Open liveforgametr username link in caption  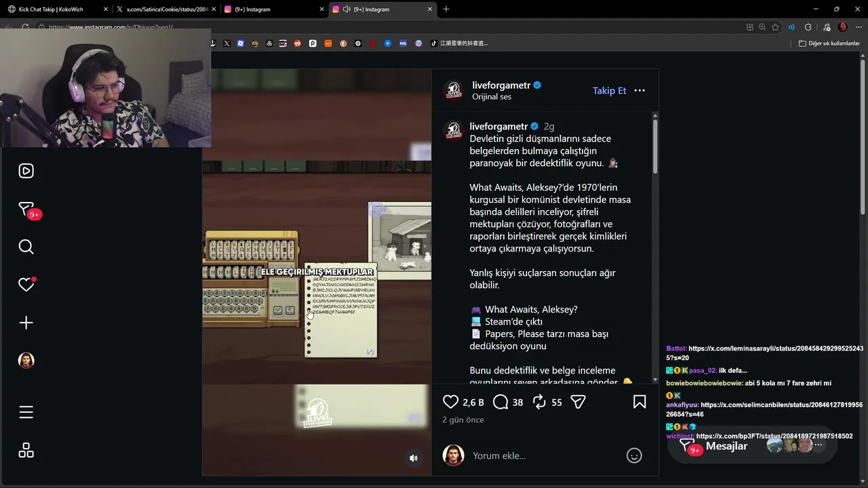(498, 126)
